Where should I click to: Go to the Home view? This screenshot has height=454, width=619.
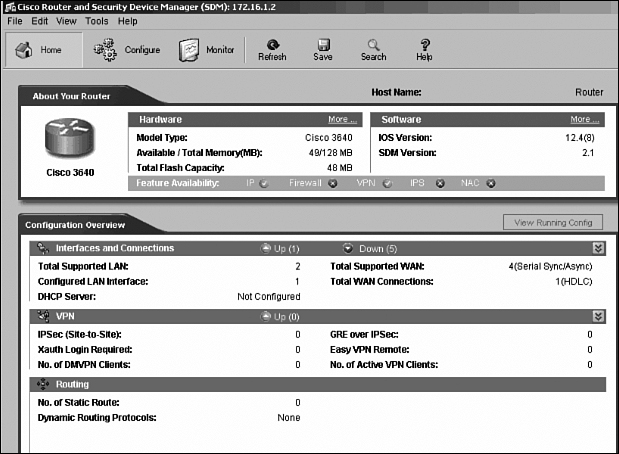tap(43, 50)
